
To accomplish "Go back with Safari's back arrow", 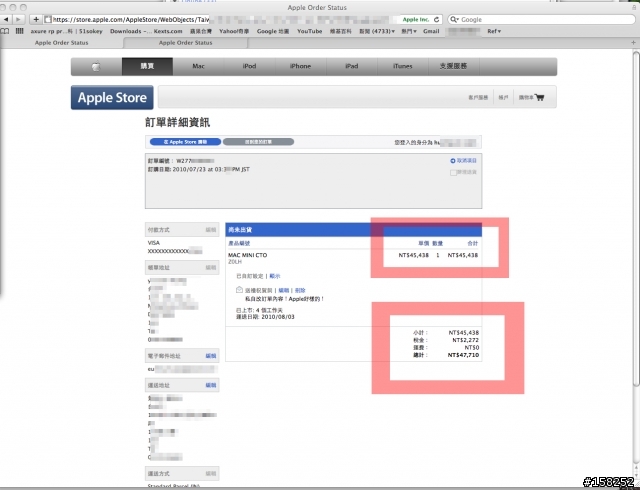I will click(x=6, y=19).
